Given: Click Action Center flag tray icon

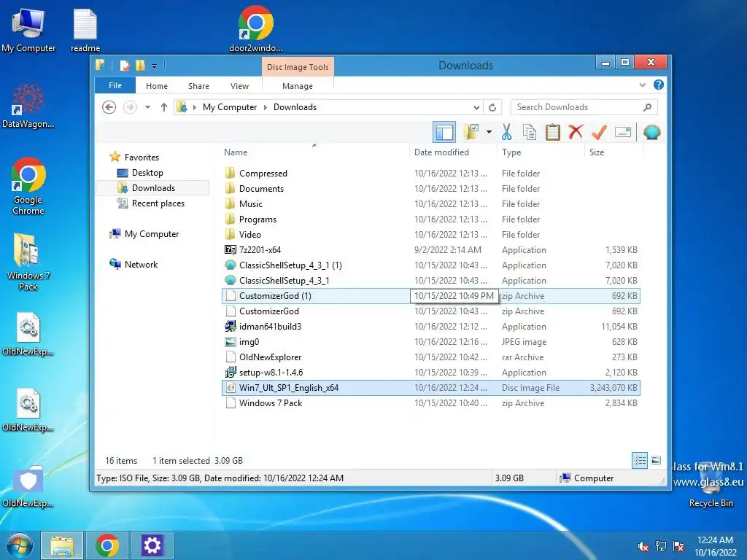Looking at the screenshot, I should point(678,546).
